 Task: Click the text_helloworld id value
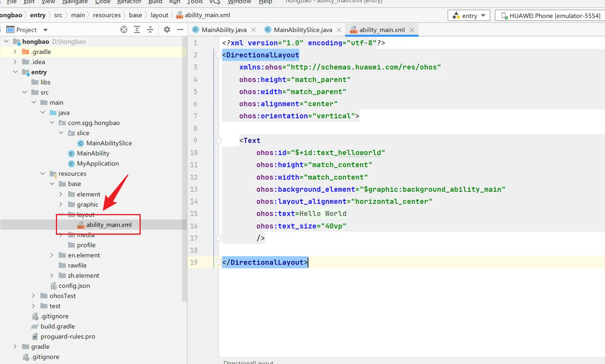[x=337, y=152]
